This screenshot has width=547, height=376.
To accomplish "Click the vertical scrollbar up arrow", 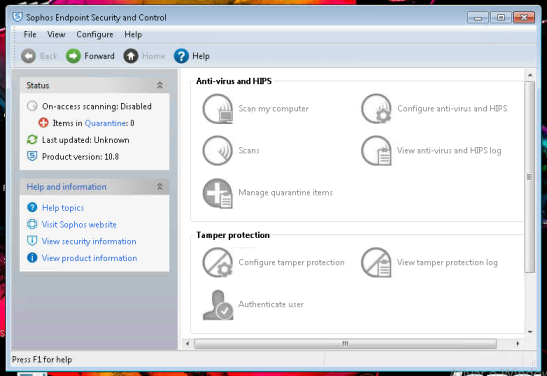I will pos(530,75).
